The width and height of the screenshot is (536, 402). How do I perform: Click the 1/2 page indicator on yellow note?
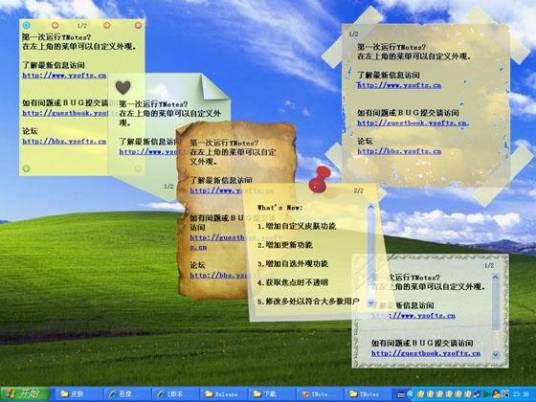tap(82, 25)
